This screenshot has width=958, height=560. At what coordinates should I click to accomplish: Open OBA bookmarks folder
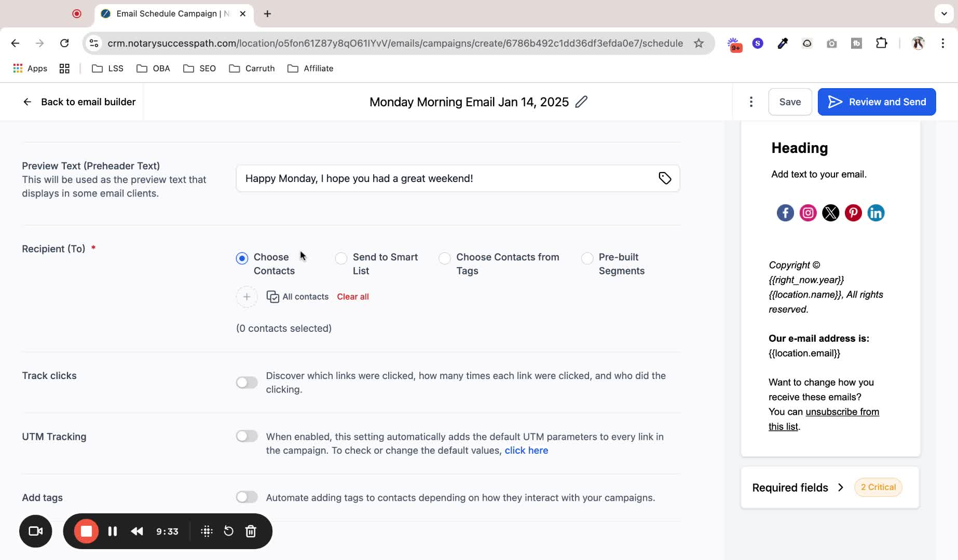tap(154, 68)
